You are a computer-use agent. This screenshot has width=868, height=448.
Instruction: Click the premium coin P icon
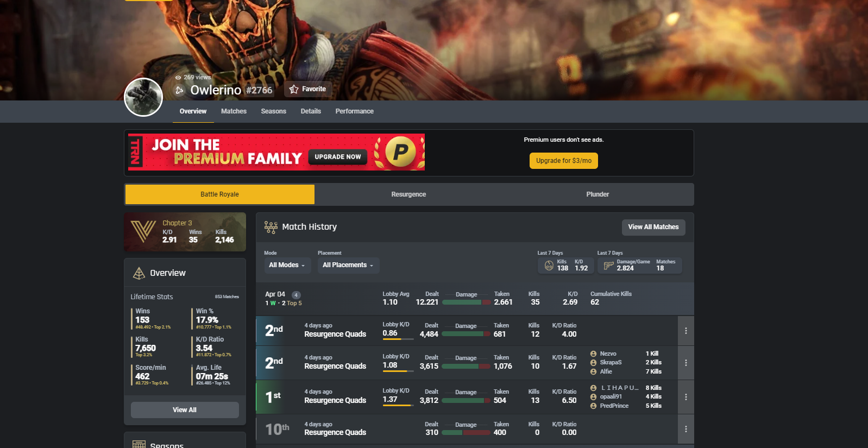[400, 152]
